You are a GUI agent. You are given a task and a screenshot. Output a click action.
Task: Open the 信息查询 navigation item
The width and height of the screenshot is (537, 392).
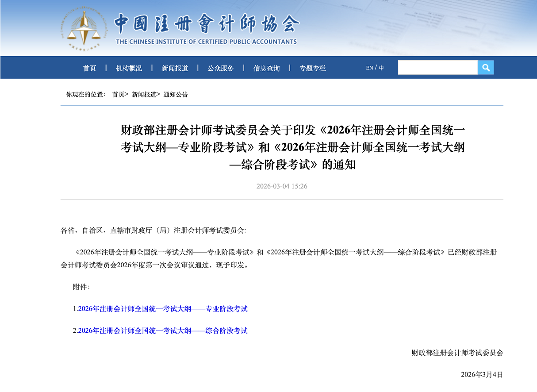(x=267, y=68)
